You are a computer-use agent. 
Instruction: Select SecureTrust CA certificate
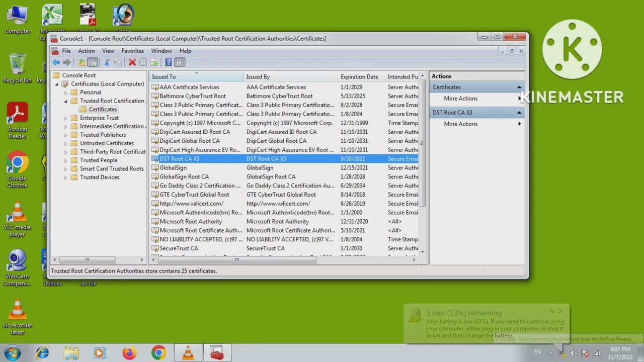[x=284, y=248]
